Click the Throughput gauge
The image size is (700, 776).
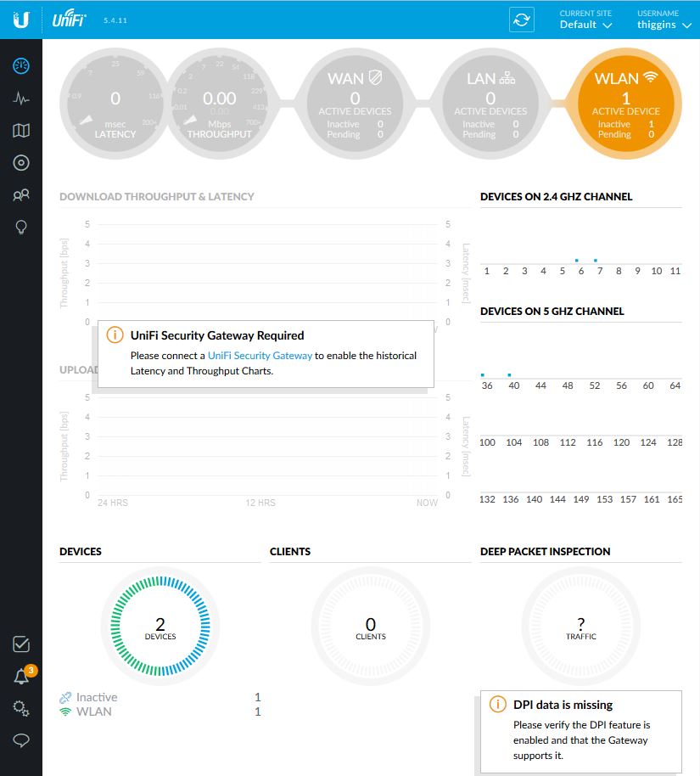(x=219, y=104)
